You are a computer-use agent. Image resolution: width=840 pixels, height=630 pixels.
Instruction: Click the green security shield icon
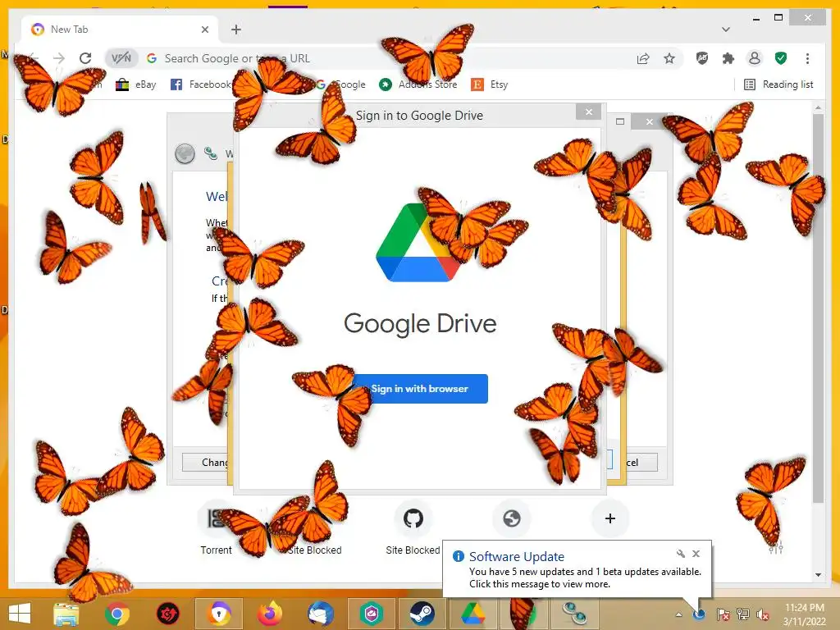coord(781,58)
